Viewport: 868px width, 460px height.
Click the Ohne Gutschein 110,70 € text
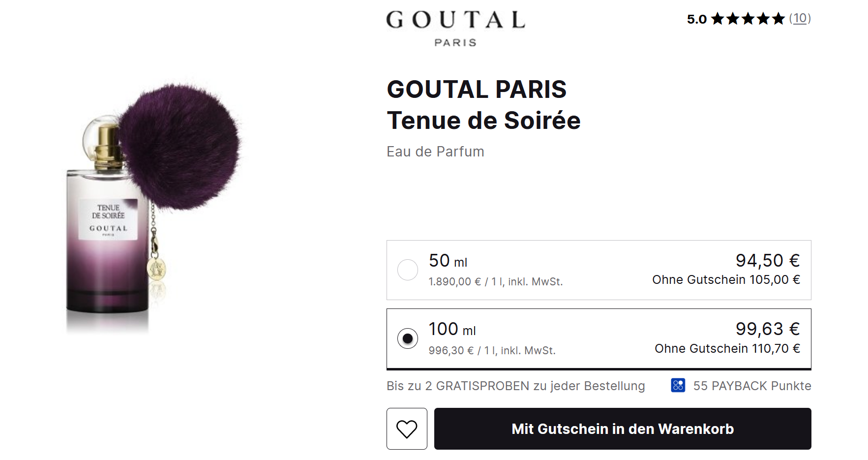pos(727,349)
